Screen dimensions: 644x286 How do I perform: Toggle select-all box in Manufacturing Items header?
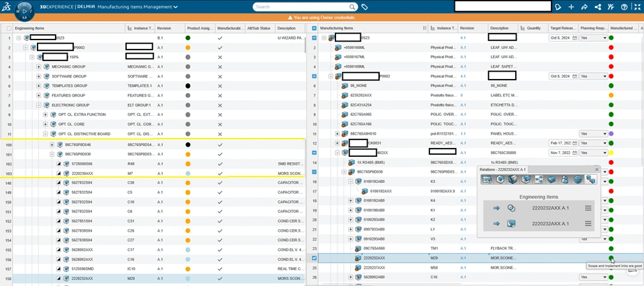click(x=314, y=28)
